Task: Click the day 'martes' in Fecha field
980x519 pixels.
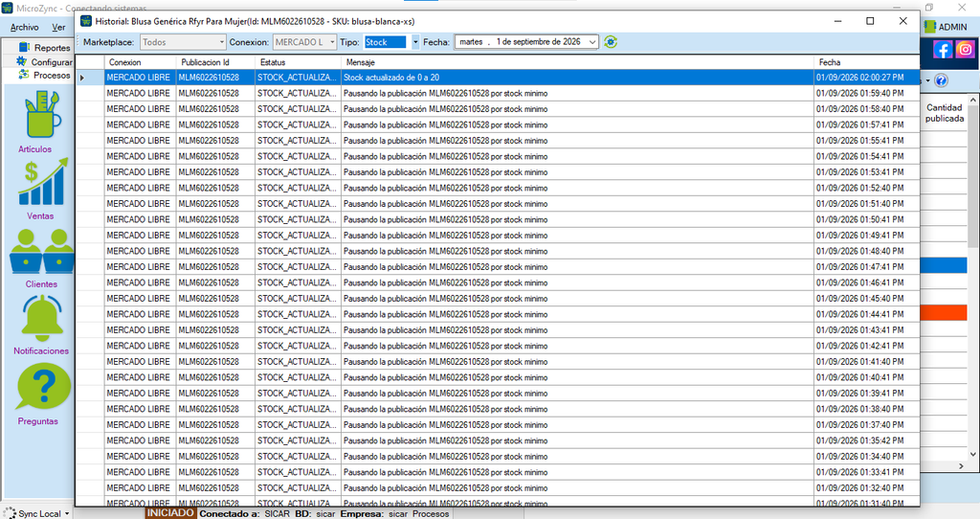Action: pos(471,42)
